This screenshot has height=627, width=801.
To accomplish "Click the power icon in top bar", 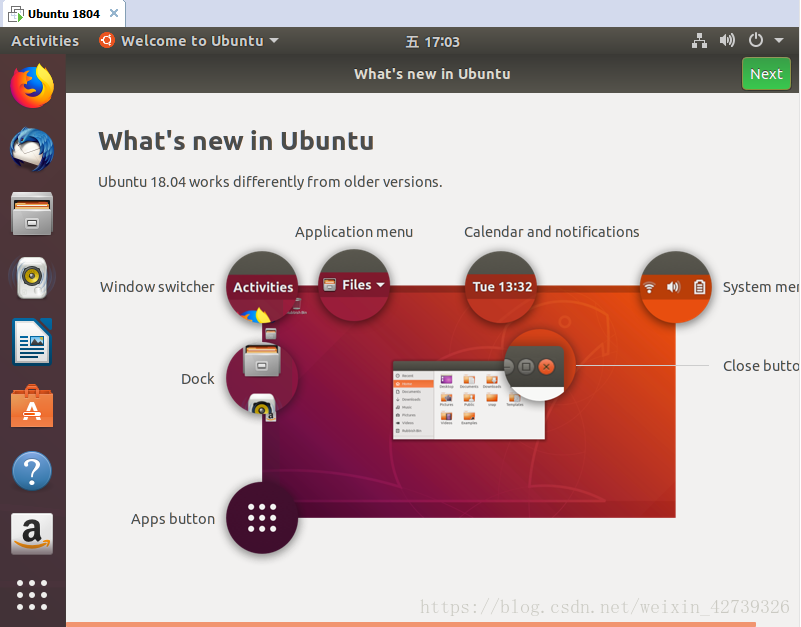I will click(x=756, y=40).
